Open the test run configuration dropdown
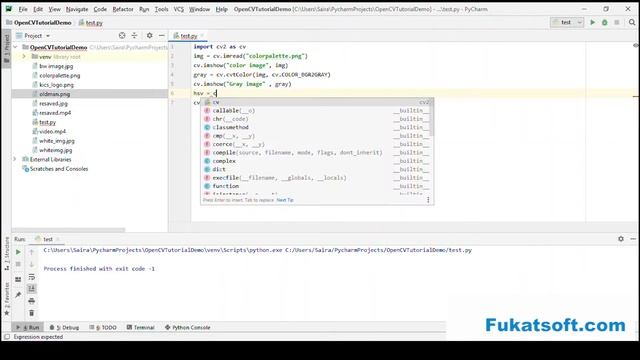Screen dimensions: 640x360 [567, 22]
